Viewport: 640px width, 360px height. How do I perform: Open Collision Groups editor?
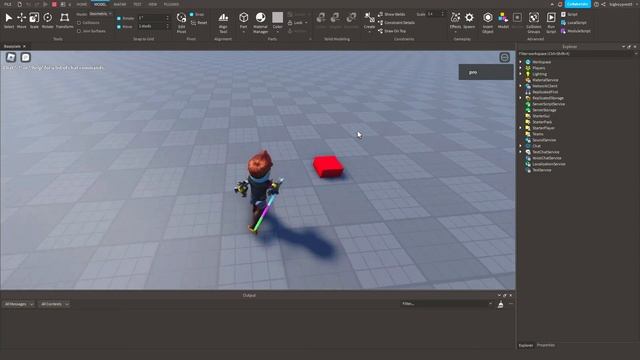point(534,22)
